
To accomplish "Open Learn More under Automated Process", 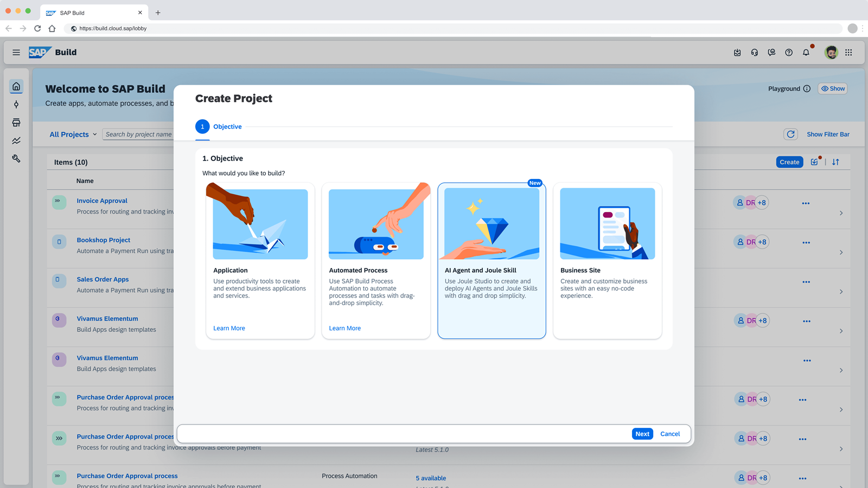I will click(344, 328).
